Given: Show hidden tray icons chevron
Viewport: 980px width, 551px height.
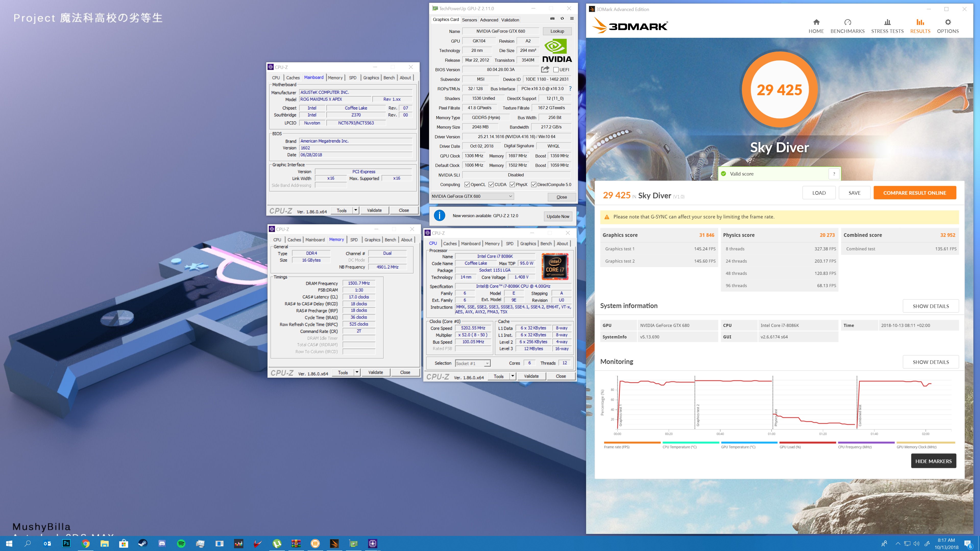Looking at the screenshot, I should [898, 543].
